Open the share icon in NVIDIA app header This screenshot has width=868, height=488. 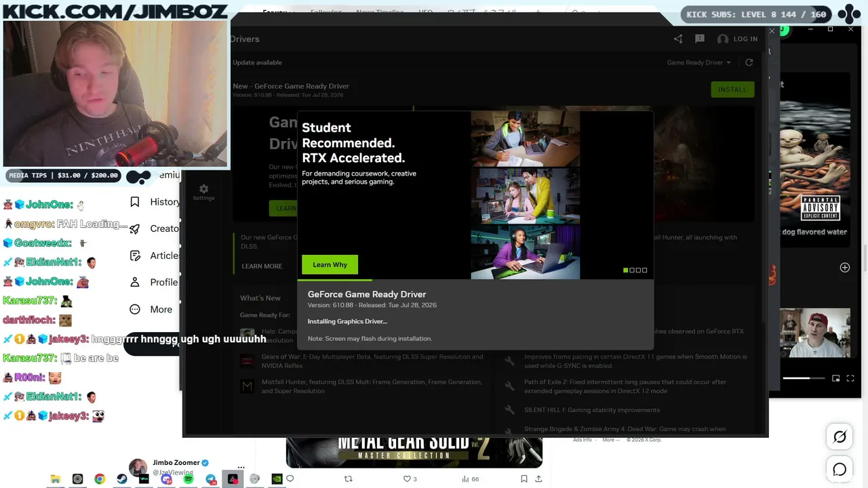(678, 39)
